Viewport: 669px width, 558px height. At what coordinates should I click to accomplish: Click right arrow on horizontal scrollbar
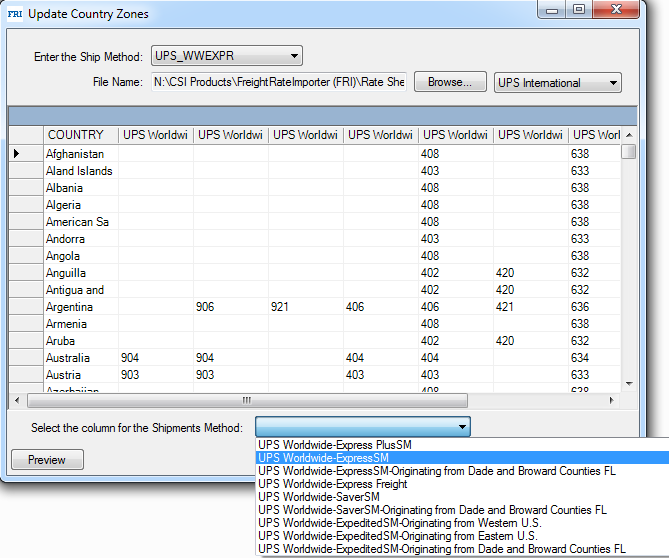(x=613, y=399)
